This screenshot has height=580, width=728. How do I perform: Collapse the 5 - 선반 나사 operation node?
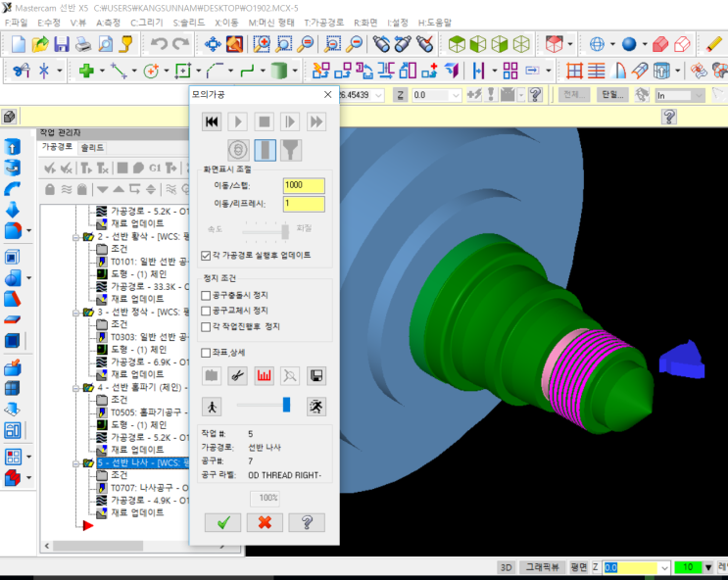(x=76, y=462)
